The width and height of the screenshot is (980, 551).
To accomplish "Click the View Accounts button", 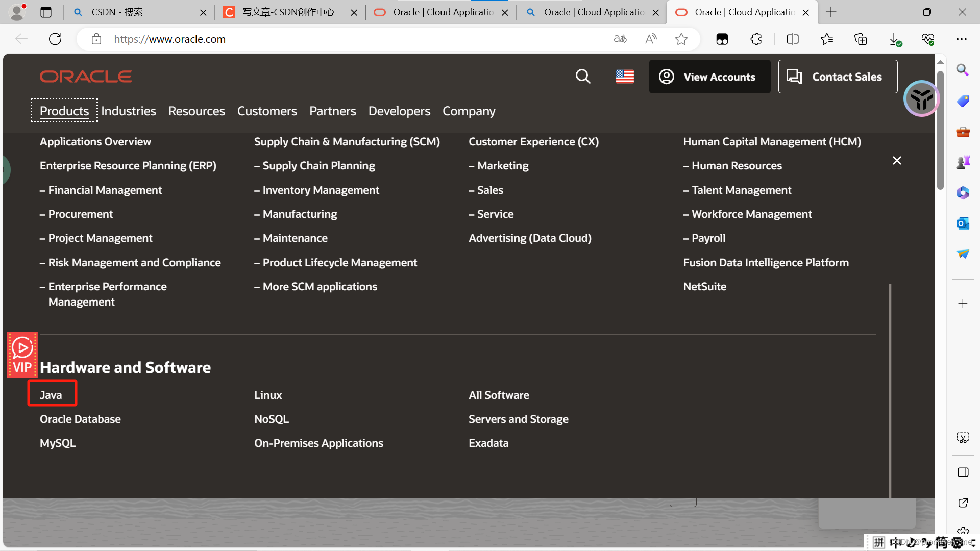I will (x=709, y=77).
